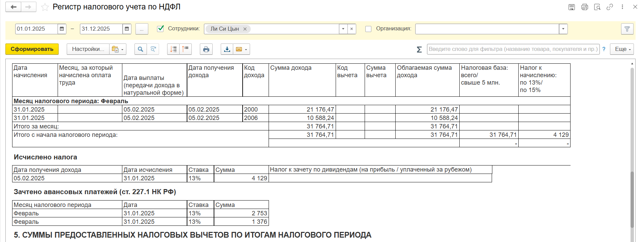
Task: Collapse all groups toolbar icon
Action: pos(173,49)
